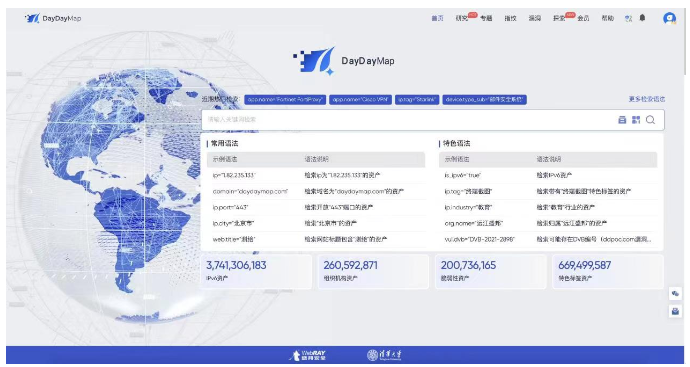Screen dimensions: 690x367
Task: Click the vul.dvb="DVB-2021-2898" example
Action: 479,239
